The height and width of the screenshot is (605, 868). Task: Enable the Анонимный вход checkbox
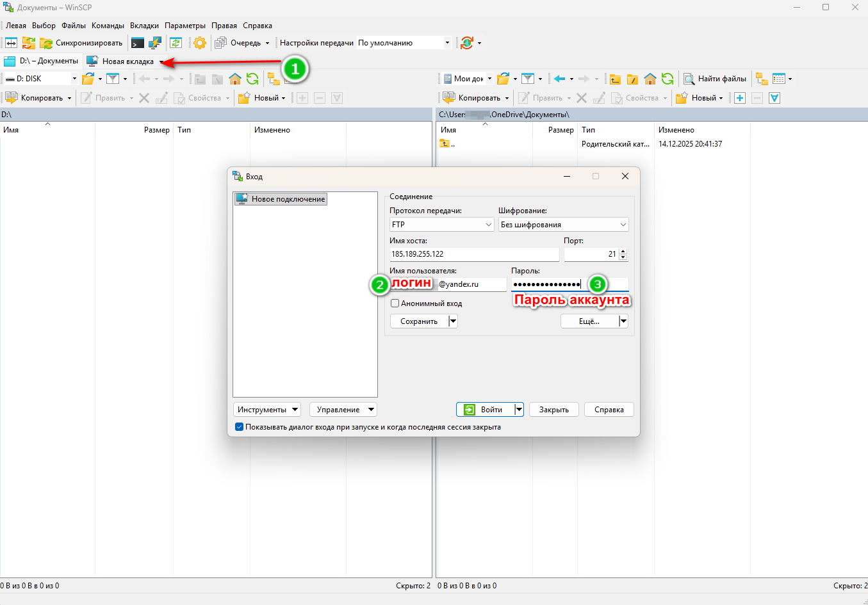395,303
